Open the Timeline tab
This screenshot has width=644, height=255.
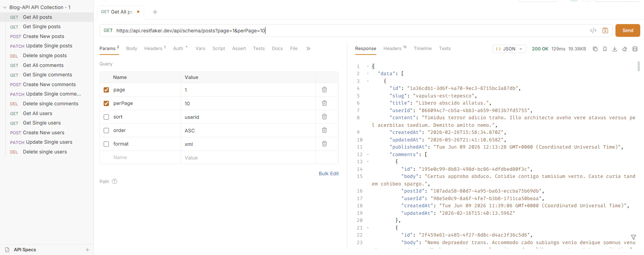tap(422, 49)
